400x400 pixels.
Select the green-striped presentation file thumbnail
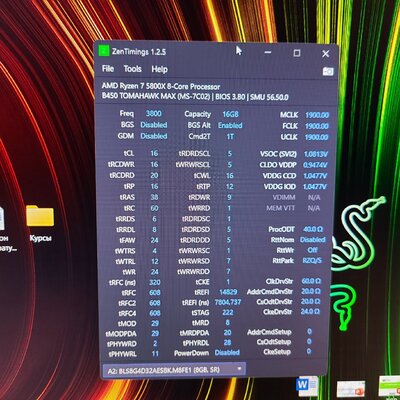[x=389, y=386]
